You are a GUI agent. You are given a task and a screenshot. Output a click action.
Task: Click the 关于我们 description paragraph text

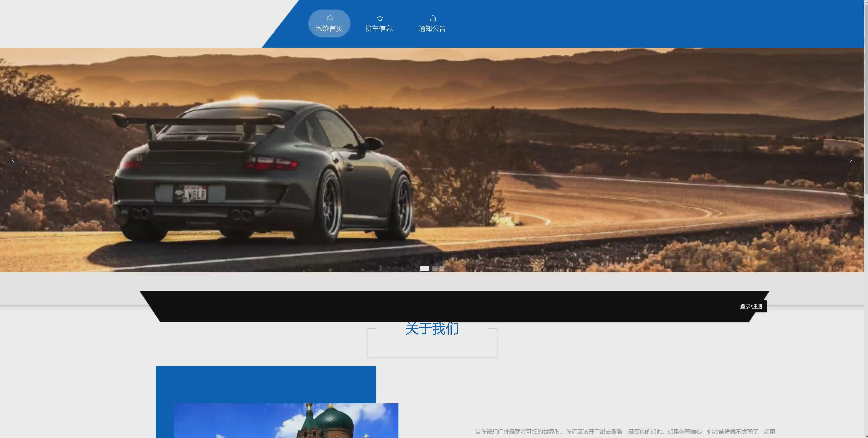(625, 432)
